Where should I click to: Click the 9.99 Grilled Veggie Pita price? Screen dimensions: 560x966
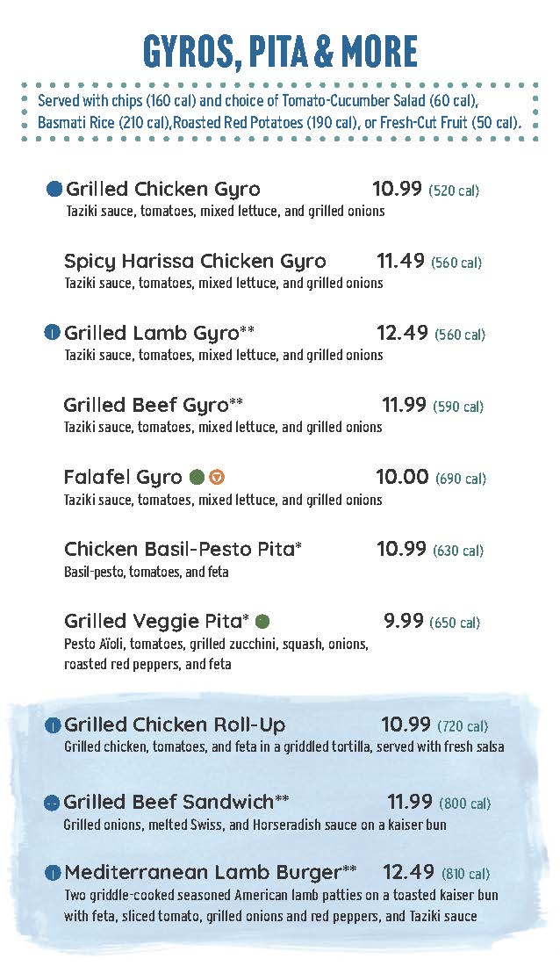[x=403, y=621]
